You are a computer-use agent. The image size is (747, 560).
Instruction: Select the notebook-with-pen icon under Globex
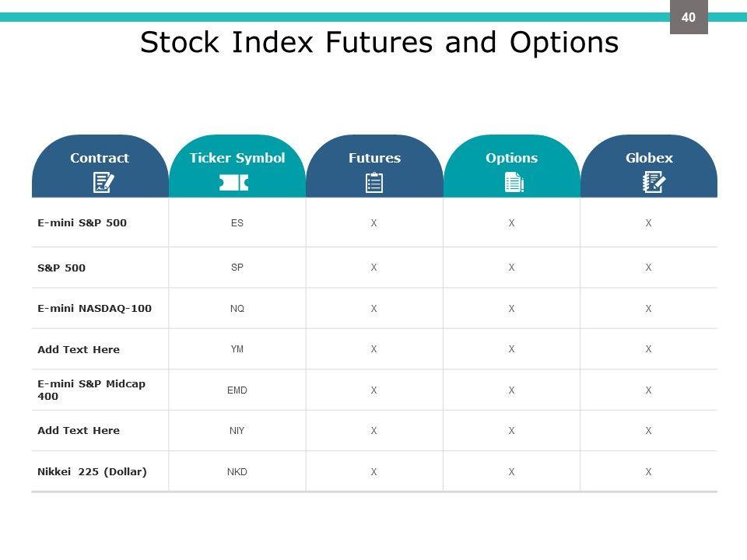654,183
